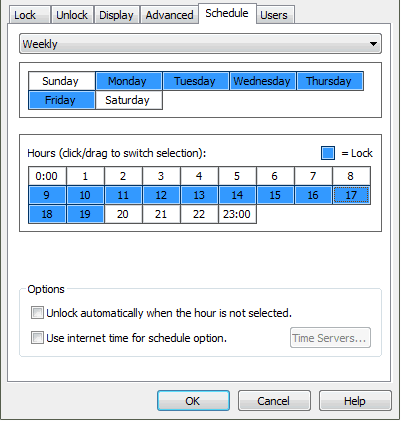Enable Unlock automatically when hour not selected

[37, 313]
